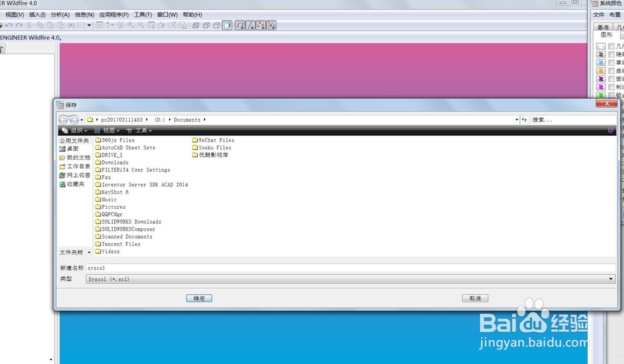The width and height of the screenshot is (624, 364).
Task: Tick the checkbox beside the dark gray swatch
Action: (612, 54)
